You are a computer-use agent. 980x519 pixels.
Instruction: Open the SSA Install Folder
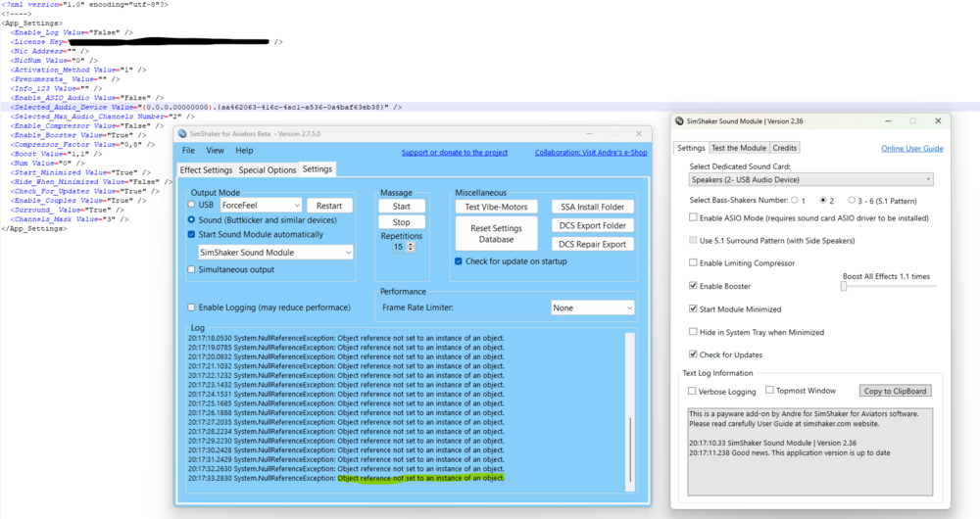(593, 207)
